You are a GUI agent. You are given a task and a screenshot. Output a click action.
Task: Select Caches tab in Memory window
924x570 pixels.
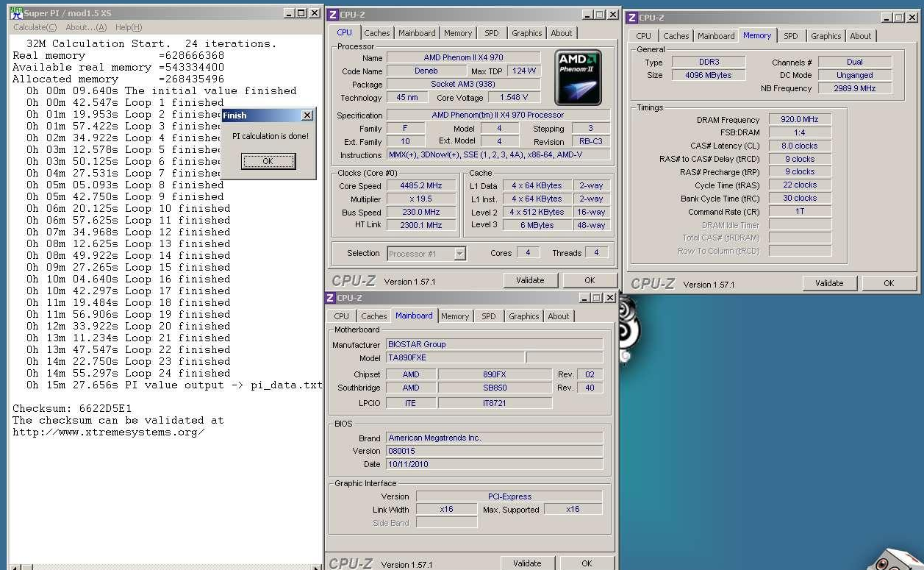pyautogui.click(x=676, y=36)
